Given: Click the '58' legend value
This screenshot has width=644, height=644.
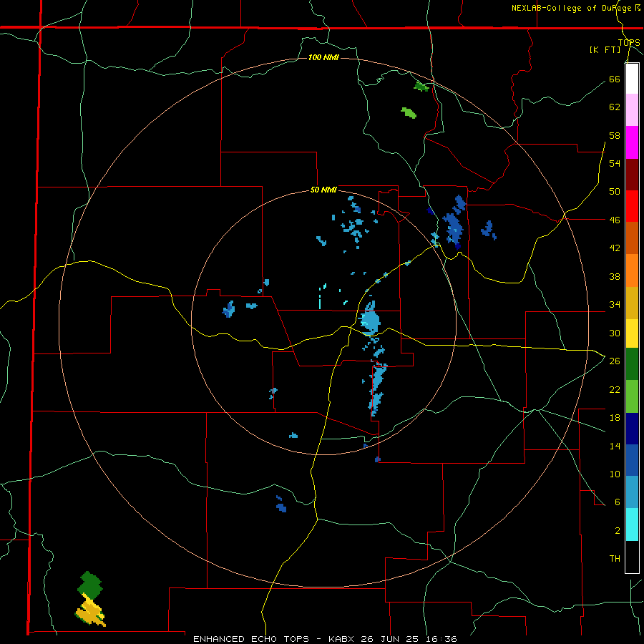Looking at the screenshot, I should [615, 135].
